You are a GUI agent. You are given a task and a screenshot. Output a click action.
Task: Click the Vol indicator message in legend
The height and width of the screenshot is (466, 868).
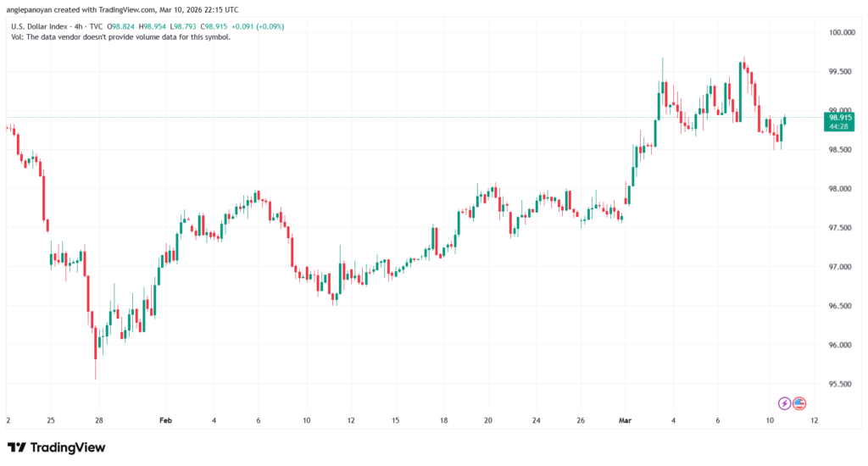(x=119, y=36)
